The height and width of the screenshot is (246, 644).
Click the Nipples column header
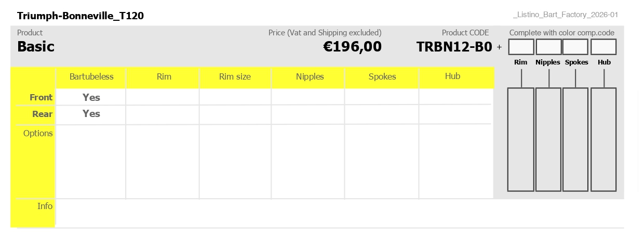tap(310, 77)
